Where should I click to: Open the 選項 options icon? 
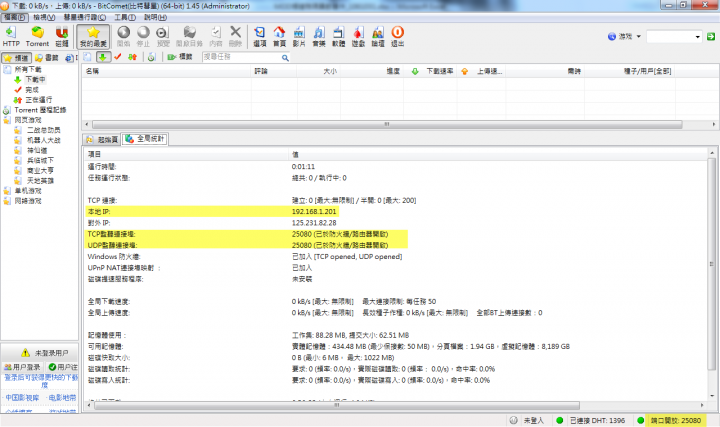[260, 36]
